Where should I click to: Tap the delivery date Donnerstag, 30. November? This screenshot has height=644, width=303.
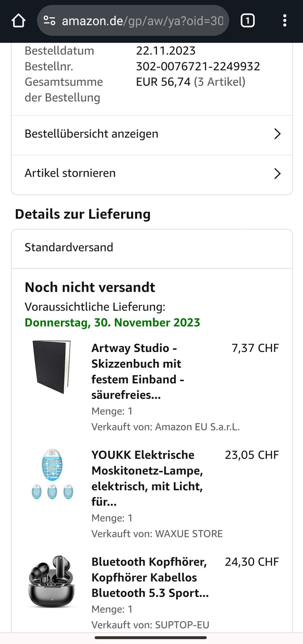coord(112,323)
